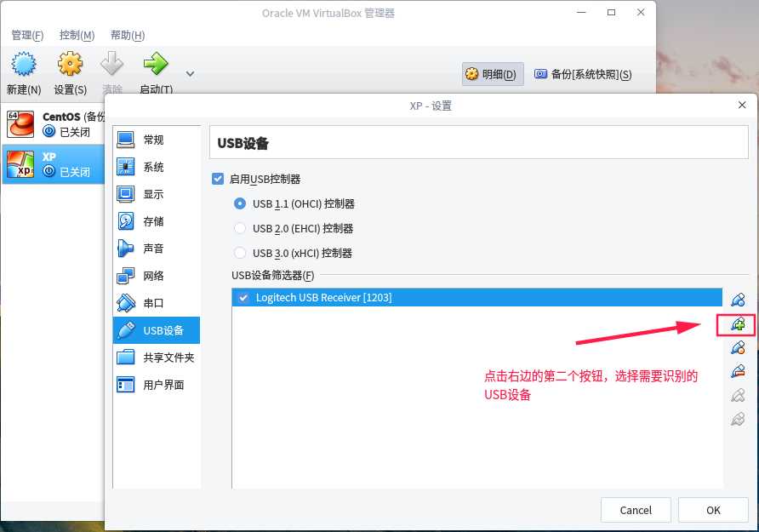Viewport: 759px width, 532px height.
Task: Edit the selected USB filter icon
Action: (738, 347)
